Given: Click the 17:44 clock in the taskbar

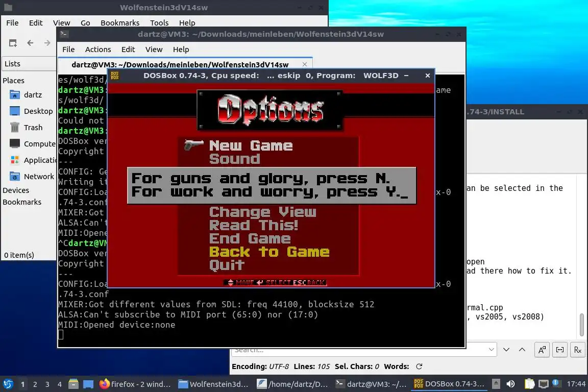Looking at the screenshot, I should (x=576, y=384).
